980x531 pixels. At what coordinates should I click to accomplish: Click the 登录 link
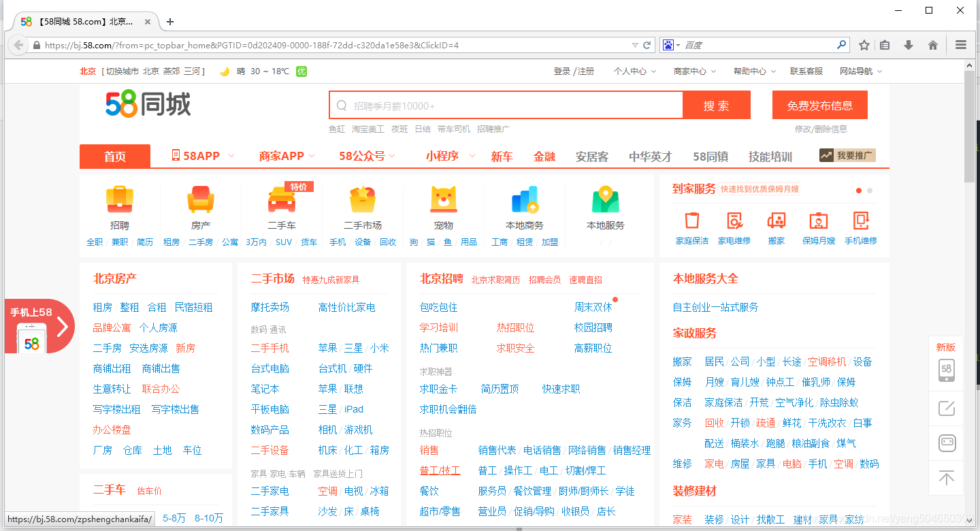(562, 71)
